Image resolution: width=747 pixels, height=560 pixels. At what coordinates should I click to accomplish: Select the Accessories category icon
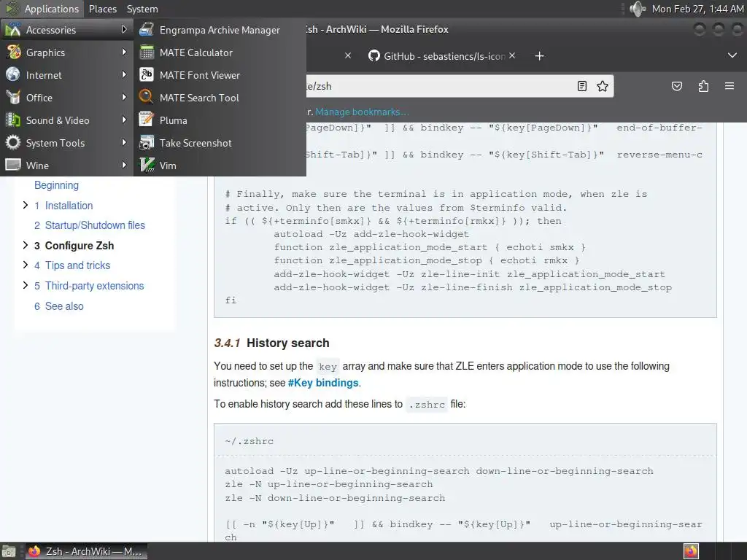pos(13,30)
